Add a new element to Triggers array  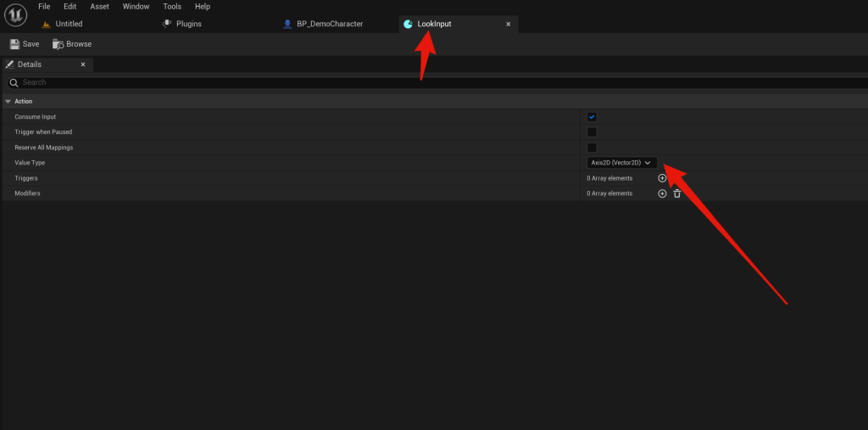tap(662, 178)
